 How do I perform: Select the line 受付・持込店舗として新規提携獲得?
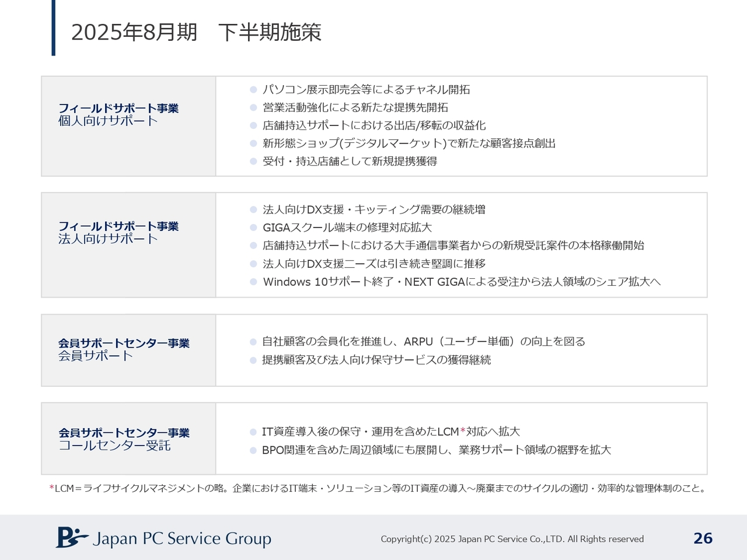point(350,161)
